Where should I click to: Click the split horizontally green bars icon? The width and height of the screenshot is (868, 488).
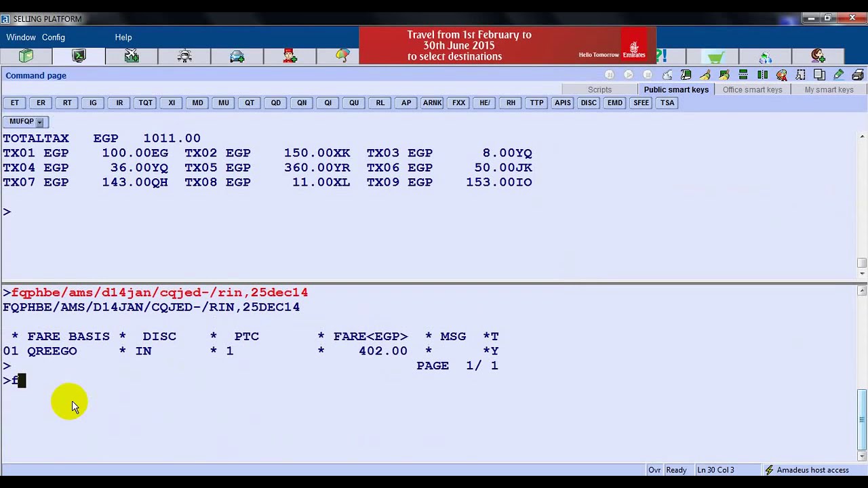pyautogui.click(x=743, y=75)
